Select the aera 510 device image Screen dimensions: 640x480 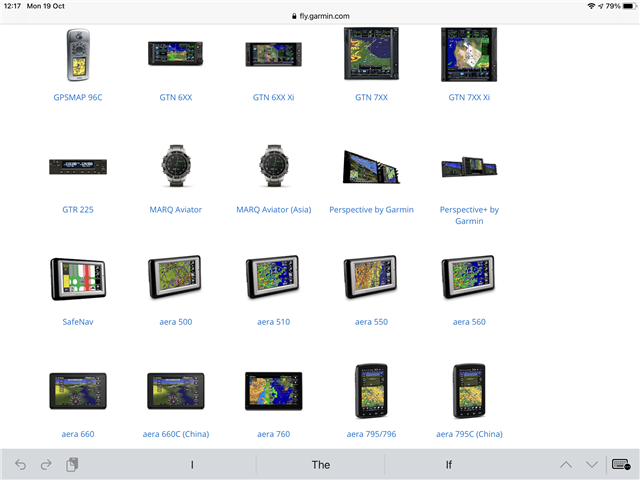click(273, 277)
